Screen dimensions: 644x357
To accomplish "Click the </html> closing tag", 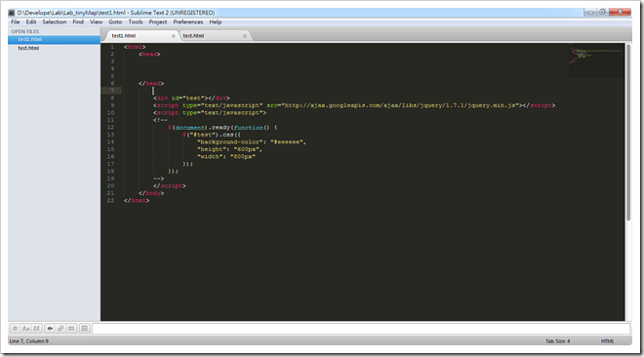I will click(137, 201).
